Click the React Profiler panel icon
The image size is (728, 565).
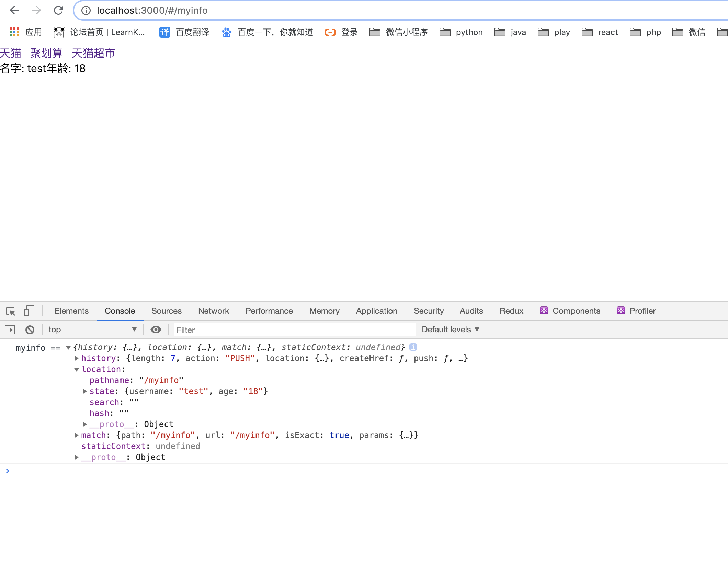point(621,311)
